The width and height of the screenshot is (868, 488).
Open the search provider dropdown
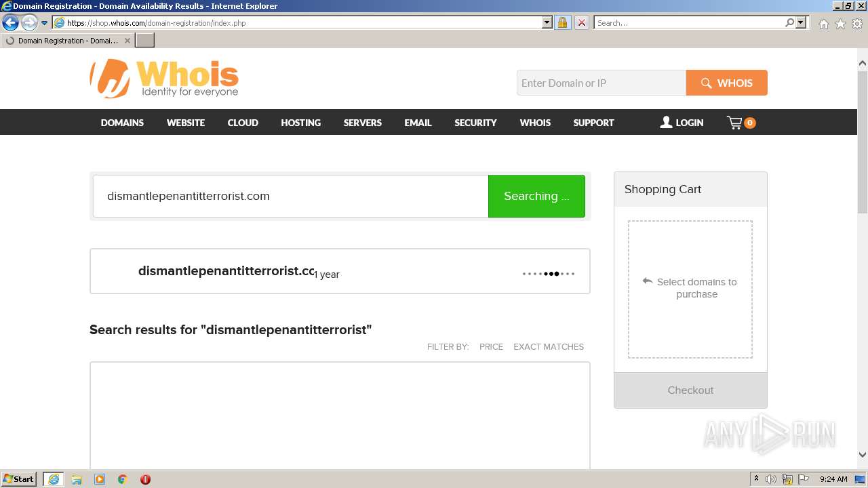[x=801, y=23]
